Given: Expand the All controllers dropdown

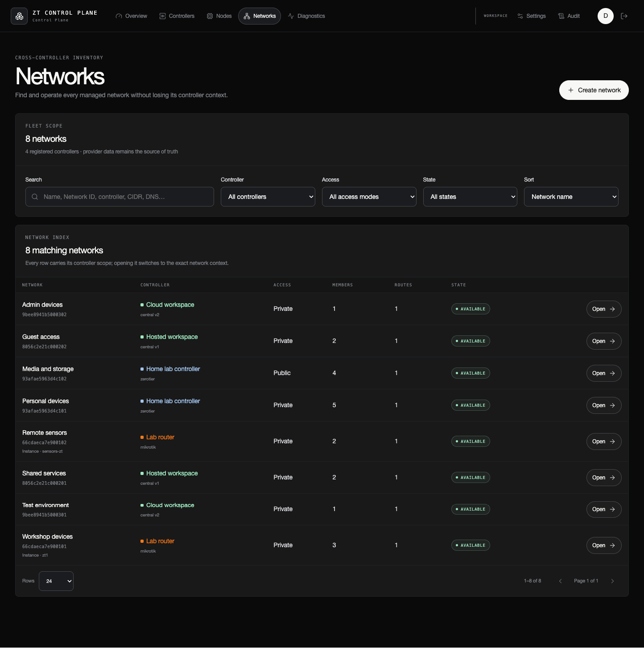Looking at the screenshot, I should 268,197.
